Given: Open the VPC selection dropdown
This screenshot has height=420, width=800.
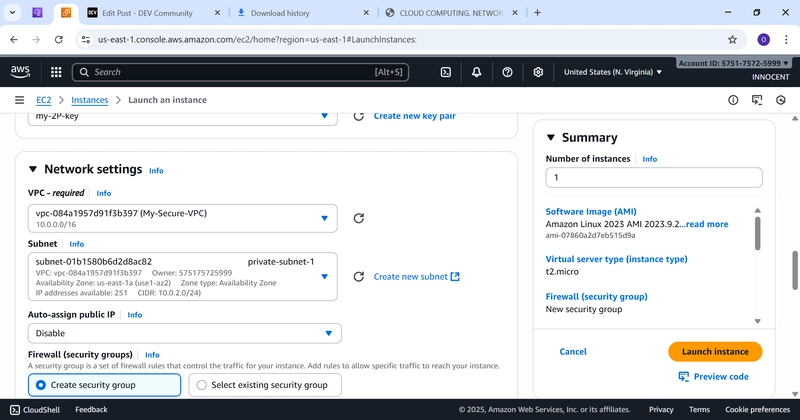Looking at the screenshot, I should point(183,218).
